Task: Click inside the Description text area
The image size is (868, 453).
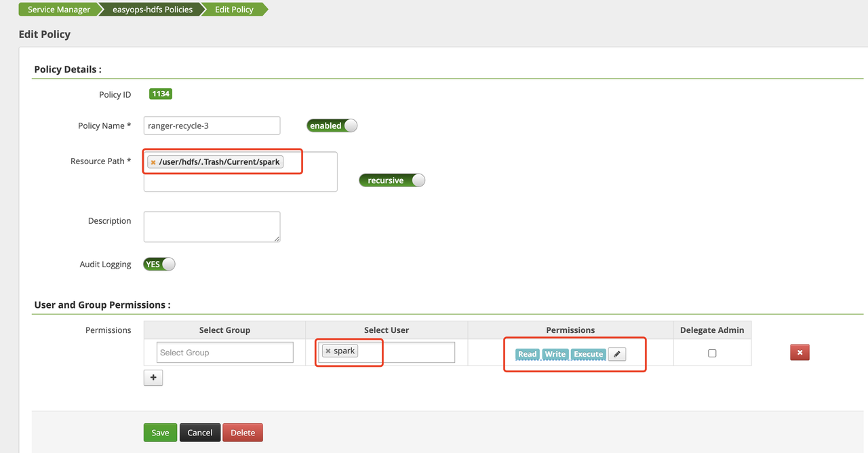Action: point(211,226)
